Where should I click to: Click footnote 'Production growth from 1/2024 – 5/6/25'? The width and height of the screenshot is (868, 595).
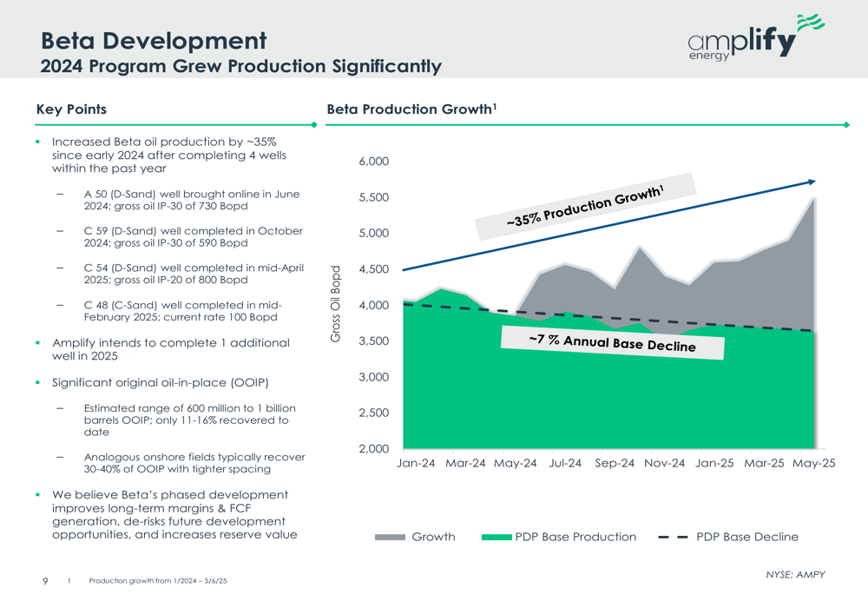click(x=158, y=580)
